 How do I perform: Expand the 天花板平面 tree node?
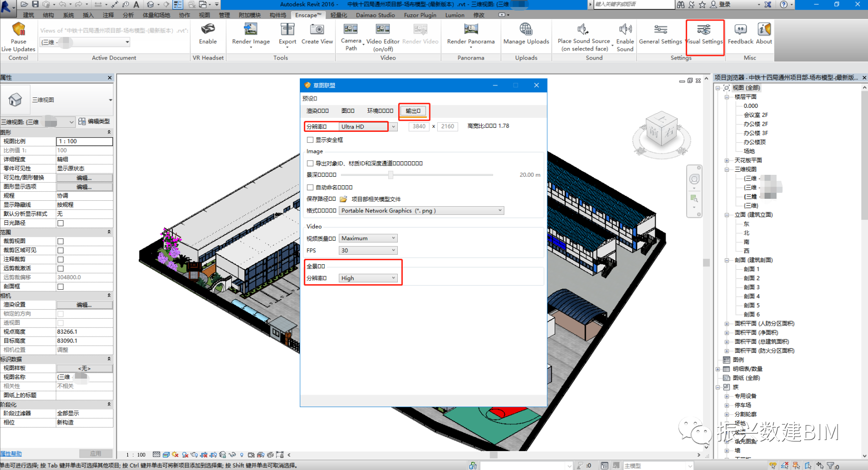pyautogui.click(x=727, y=160)
